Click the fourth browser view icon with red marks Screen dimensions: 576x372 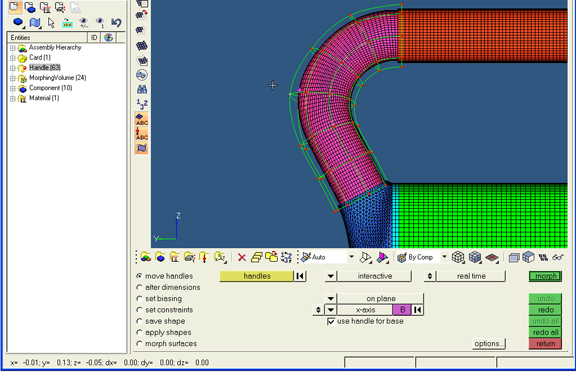point(60,7)
